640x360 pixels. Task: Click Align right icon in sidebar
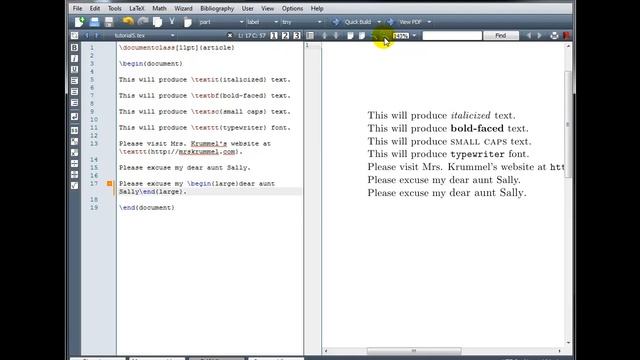(74, 103)
